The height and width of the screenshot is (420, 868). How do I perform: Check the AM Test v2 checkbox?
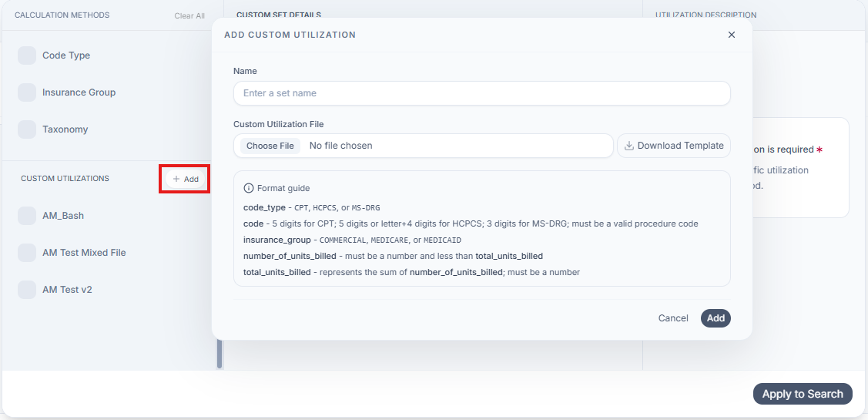(26, 289)
